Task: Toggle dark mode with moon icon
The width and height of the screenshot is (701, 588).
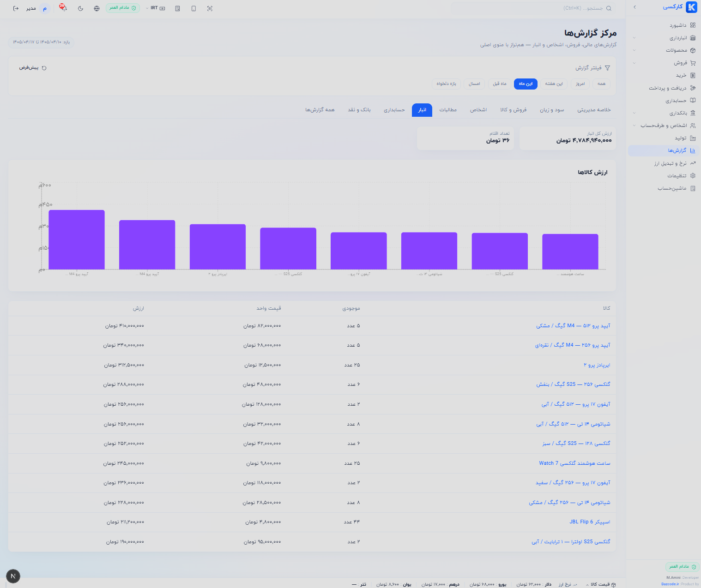Action: tap(80, 8)
